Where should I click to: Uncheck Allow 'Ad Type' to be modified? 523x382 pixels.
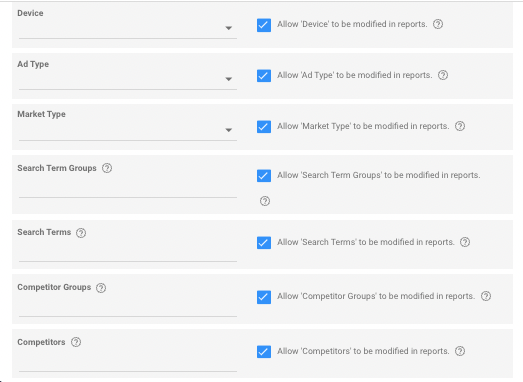coord(264,76)
